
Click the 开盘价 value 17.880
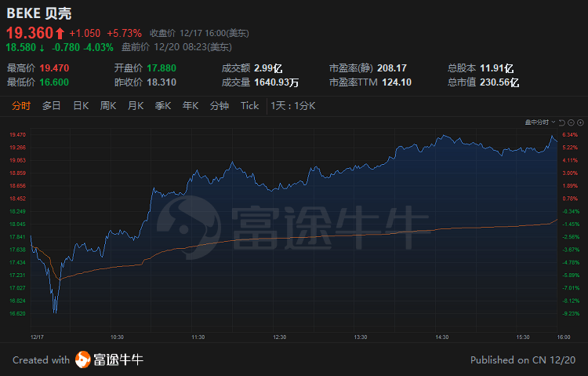[x=162, y=68]
